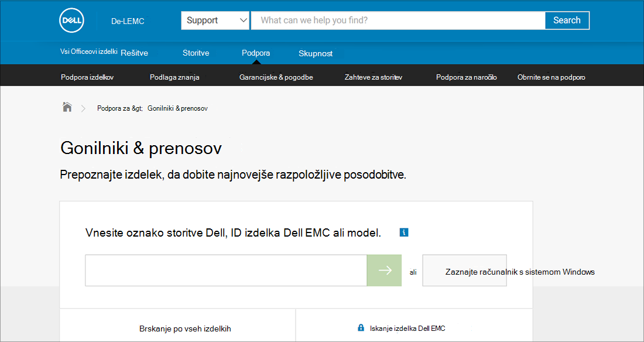Open 'Iskanje izdelka Dell EMC'
The width and height of the screenshot is (644, 342).
407,329
